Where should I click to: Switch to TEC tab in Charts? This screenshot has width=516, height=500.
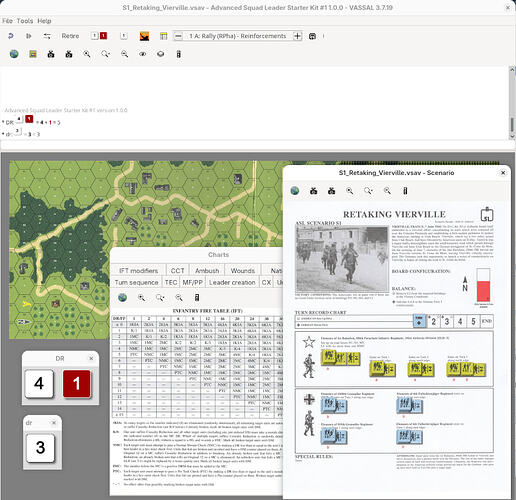pyautogui.click(x=171, y=282)
